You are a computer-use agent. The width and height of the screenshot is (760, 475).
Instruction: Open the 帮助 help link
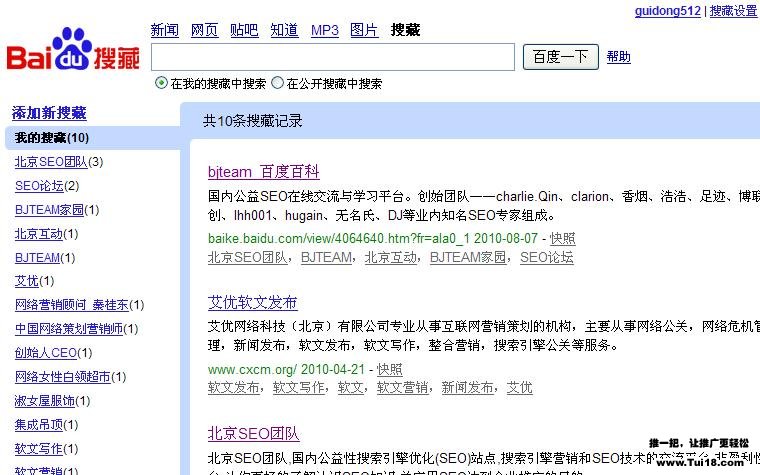point(618,57)
